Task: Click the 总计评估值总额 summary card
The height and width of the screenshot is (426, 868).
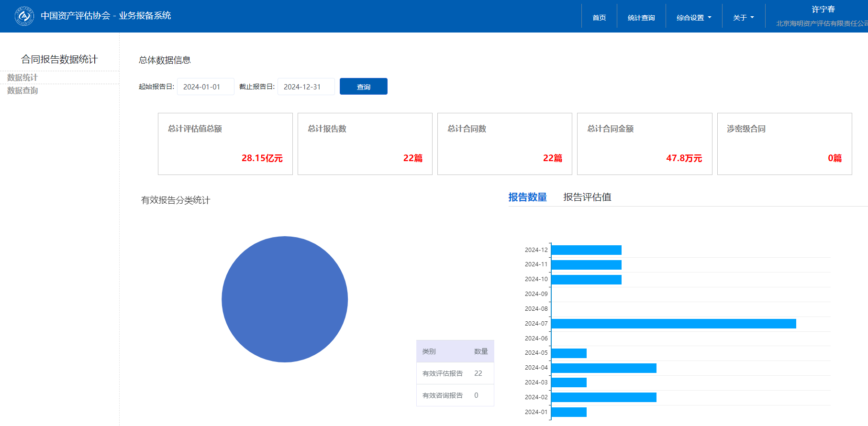Action: [x=225, y=143]
